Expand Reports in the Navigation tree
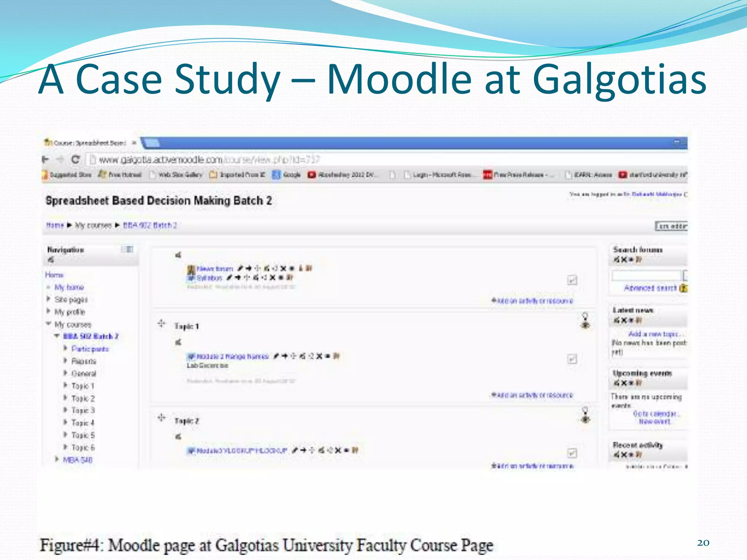Viewport: 747px width, 560px height. click(66, 361)
